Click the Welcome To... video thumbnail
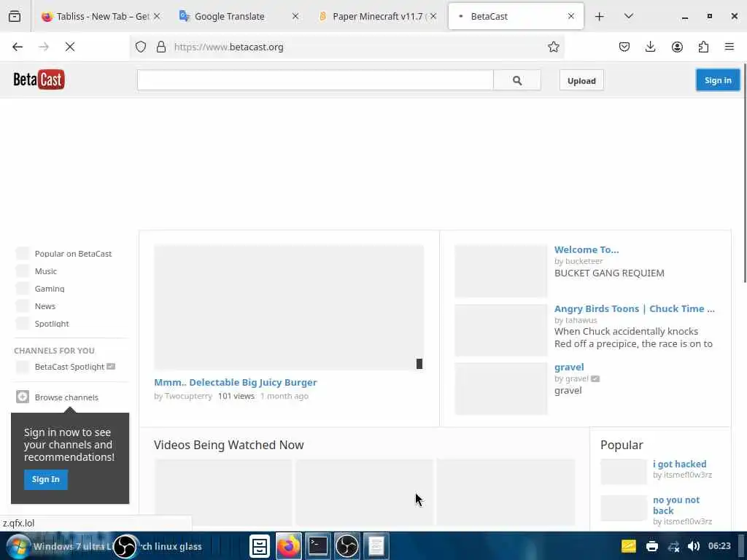 click(500, 271)
